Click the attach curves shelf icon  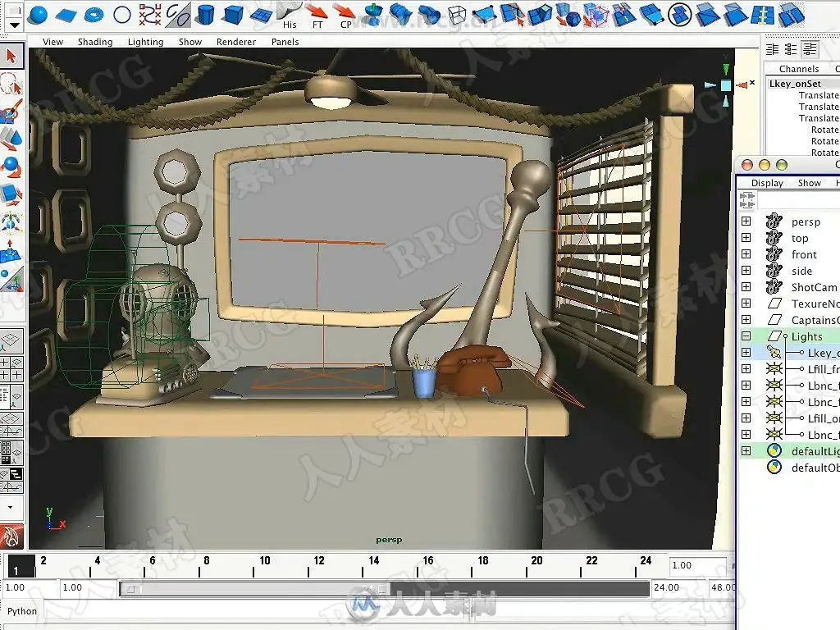point(178,15)
